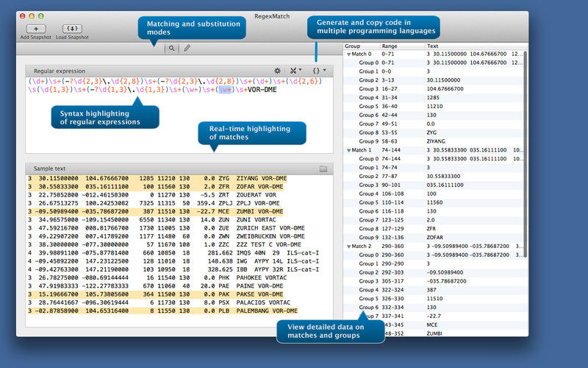The width and height of the screenshot is (588, 368).
Task: Select the Group 9 row showing ZIYANG
Action: pos(433,141)
